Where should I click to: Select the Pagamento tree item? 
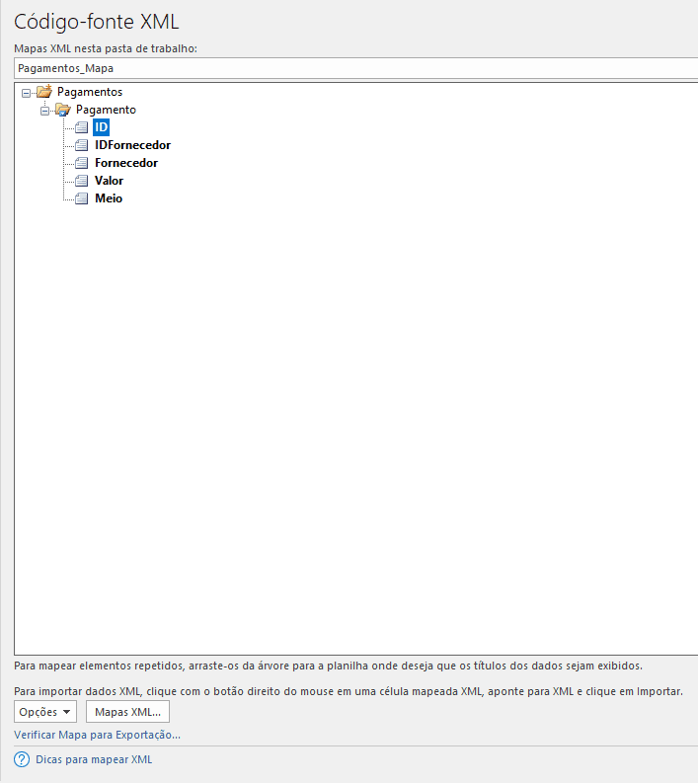click(x=106, y=110)
